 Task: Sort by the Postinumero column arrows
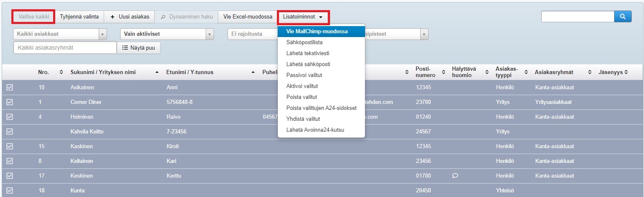coord(443,72)
